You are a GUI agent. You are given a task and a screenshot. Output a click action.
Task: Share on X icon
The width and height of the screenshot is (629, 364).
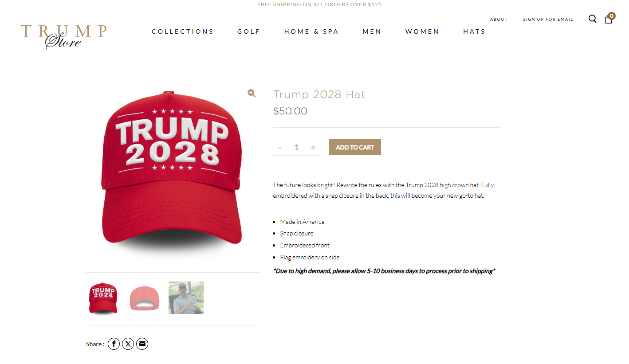pyautogui.click(x=128, y=344)
